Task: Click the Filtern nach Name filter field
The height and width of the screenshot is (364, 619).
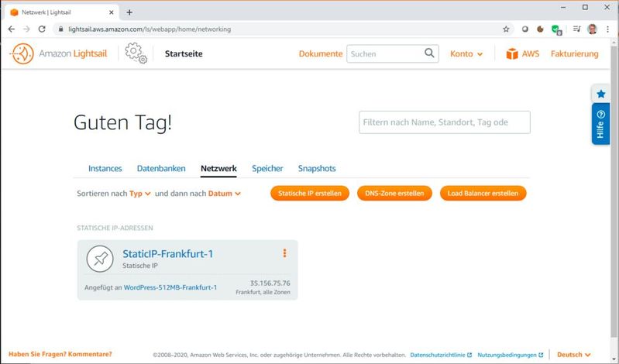Action: pos(445,122)
